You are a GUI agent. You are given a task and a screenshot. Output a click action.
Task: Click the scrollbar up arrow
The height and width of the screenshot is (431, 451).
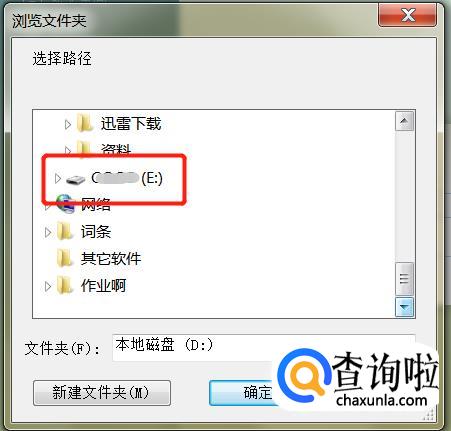(x=404, y=121)
